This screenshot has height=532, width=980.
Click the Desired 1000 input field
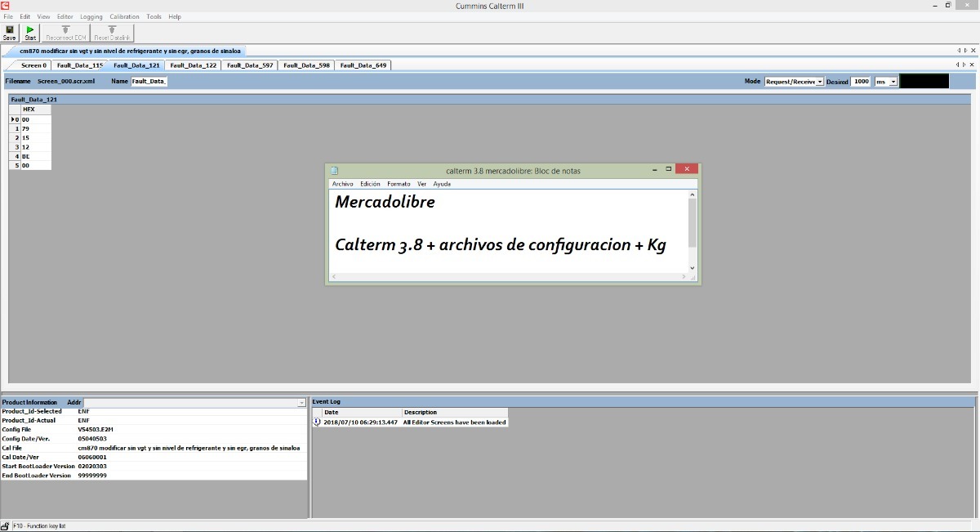pos(861,82)
